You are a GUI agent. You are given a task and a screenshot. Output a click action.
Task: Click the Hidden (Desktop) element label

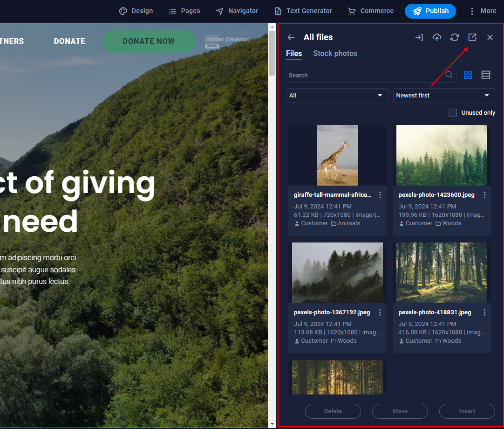pos(228,39)
